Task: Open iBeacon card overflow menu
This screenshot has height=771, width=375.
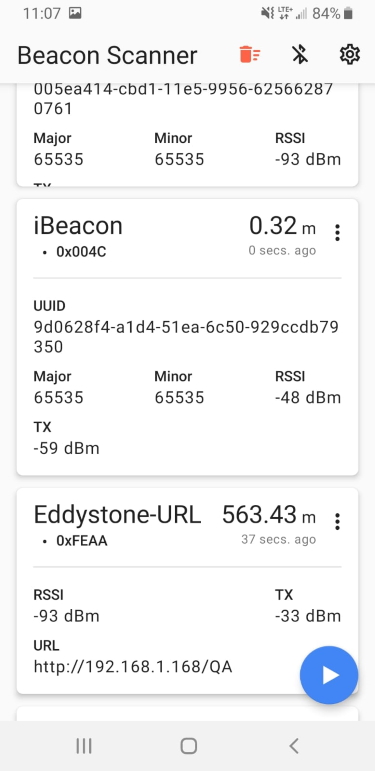Action: click(337, 233)
